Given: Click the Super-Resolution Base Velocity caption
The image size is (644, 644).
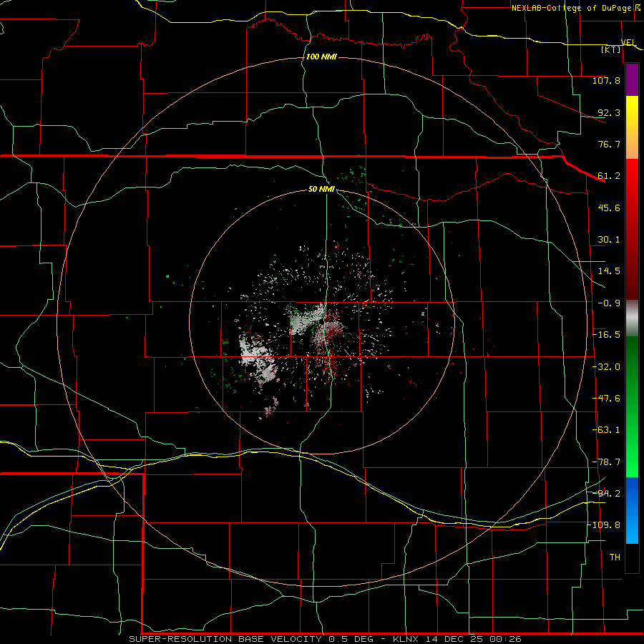Looking at the screenshot, I should [326, 639].
